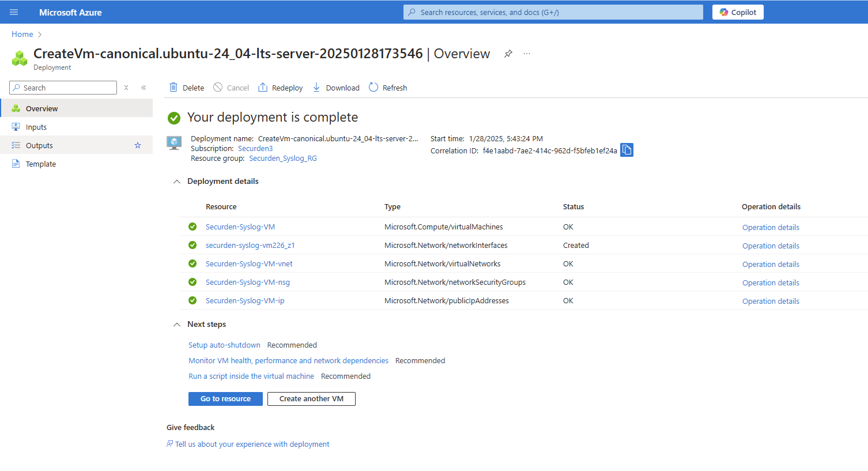This screenshot has height=471, width=868.
Task: Open the Securden-Syslog-VM-nsg resource
Action: click(x=248, y=282)
